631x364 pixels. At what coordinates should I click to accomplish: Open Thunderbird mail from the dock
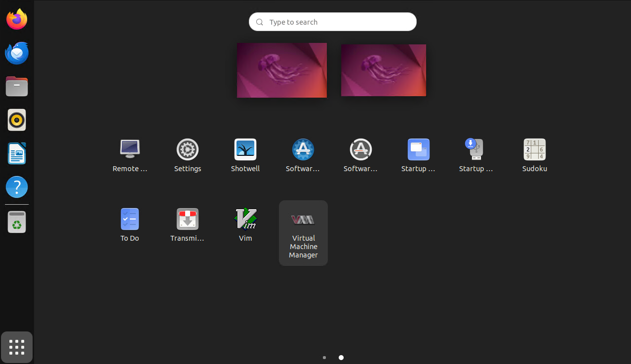point(17,53)
